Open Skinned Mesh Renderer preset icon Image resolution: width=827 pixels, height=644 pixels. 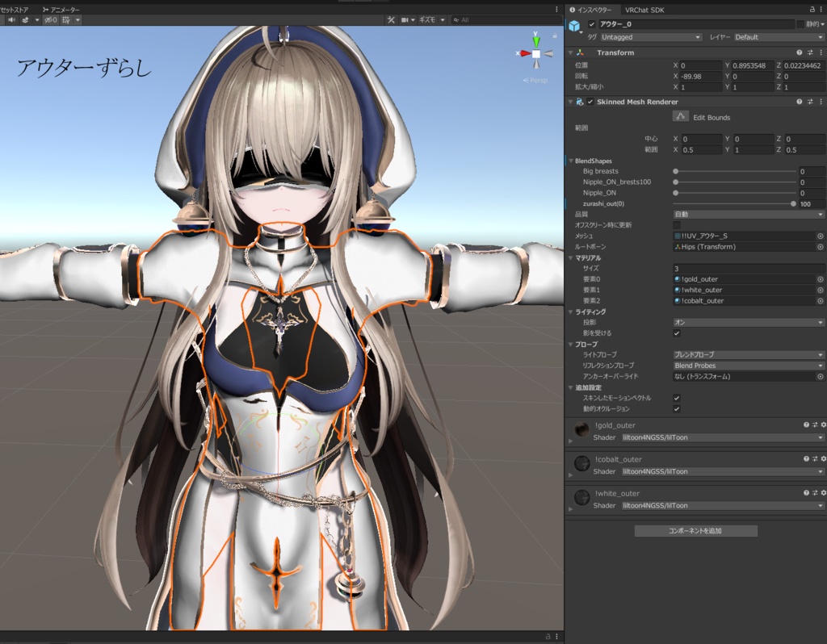click(x=810, y=102)
